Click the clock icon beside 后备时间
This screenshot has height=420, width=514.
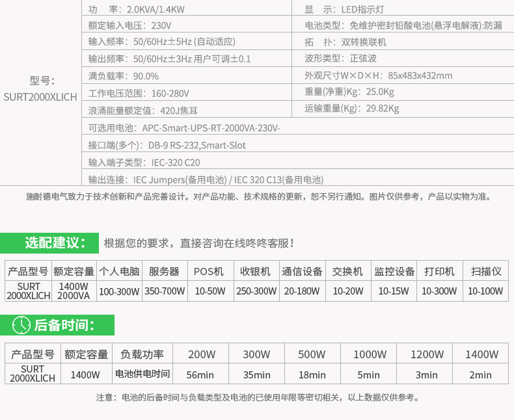[x=21, y=325]
